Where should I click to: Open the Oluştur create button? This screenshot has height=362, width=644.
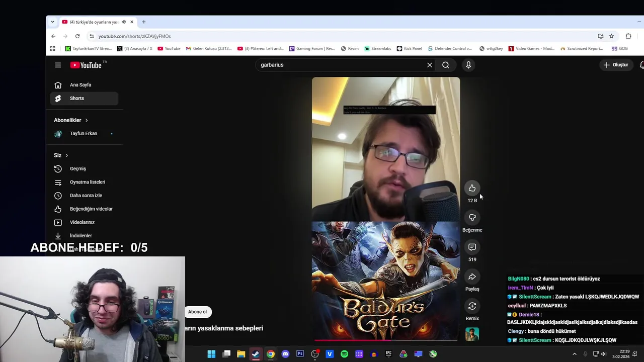[x=616, y=65]
